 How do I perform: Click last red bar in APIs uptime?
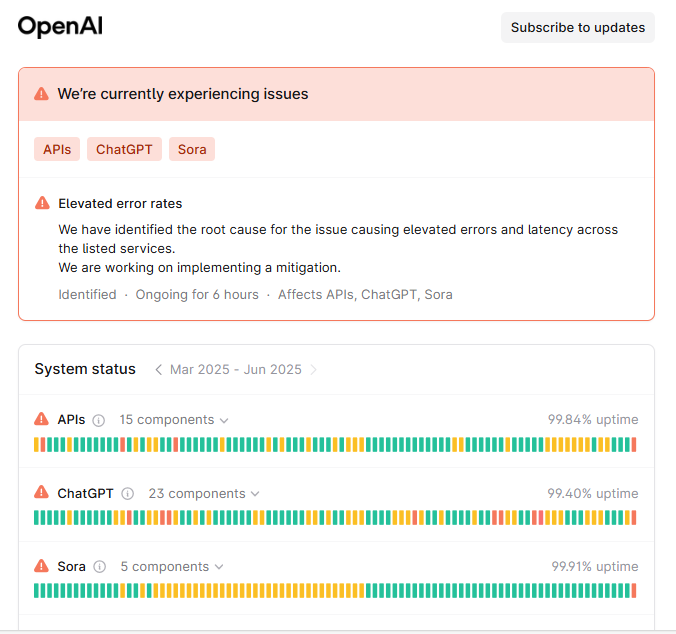pos(633,444)
